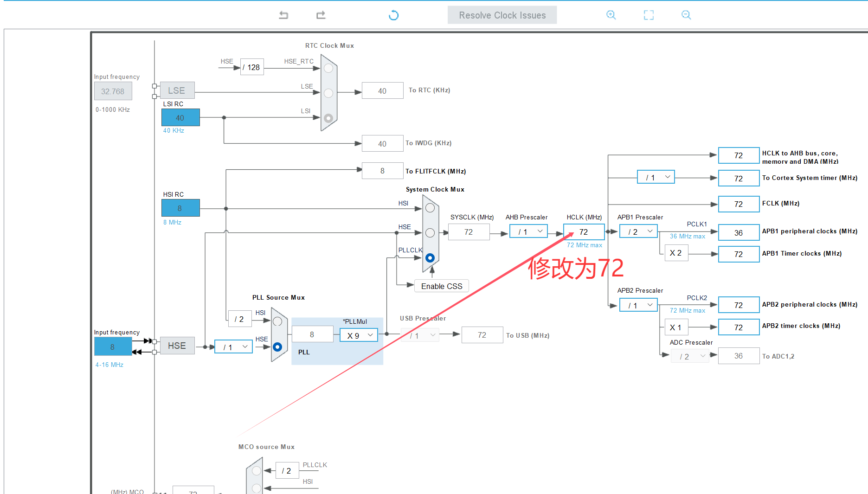Select the HSE oscillator block
The image size is (868, 494).
pyautogui.click(x=177, y=346)
